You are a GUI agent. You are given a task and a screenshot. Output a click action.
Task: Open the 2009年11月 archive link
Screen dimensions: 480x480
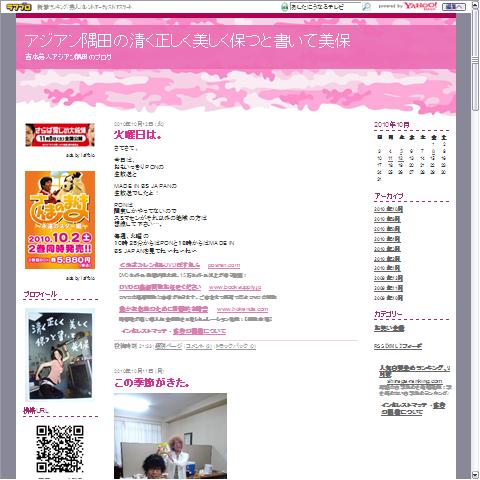388,288
